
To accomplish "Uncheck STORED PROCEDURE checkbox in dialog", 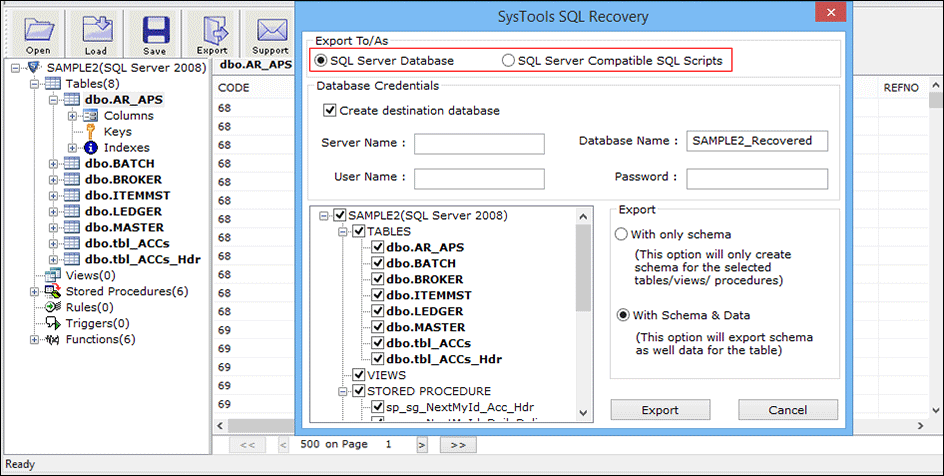I will [359, 391].
